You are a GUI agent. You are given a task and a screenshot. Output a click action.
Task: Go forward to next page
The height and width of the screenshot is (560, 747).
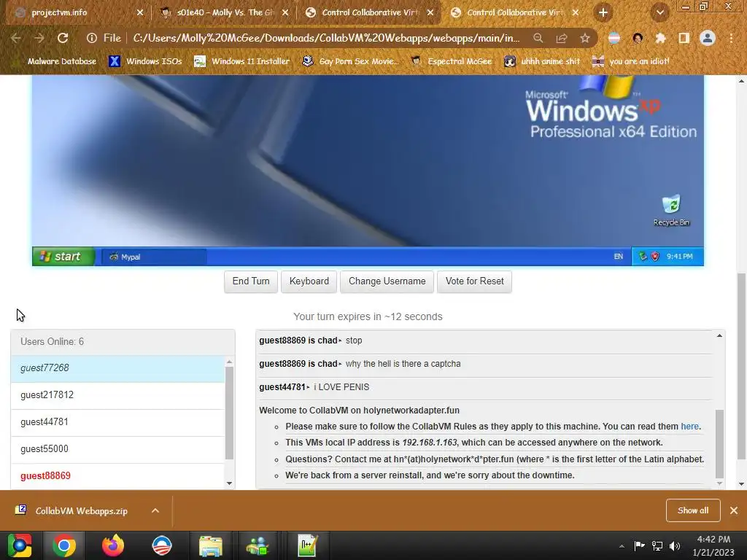point(39,38)
